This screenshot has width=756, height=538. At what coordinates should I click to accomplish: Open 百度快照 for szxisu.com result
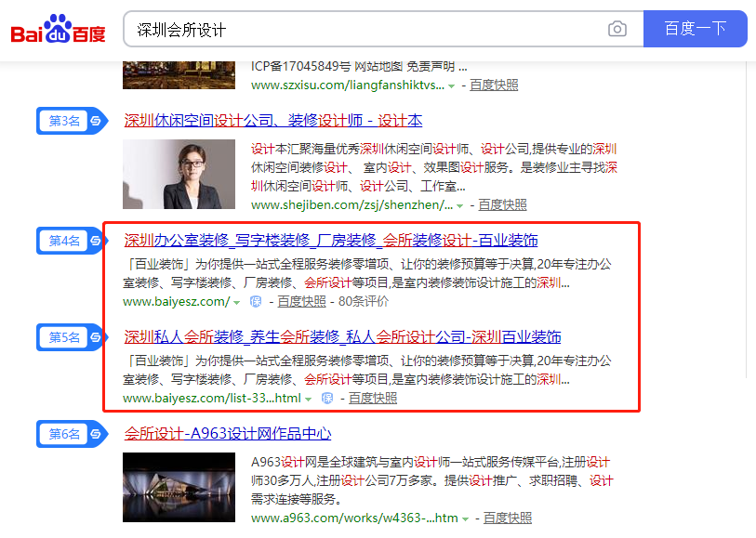(494, 85)
